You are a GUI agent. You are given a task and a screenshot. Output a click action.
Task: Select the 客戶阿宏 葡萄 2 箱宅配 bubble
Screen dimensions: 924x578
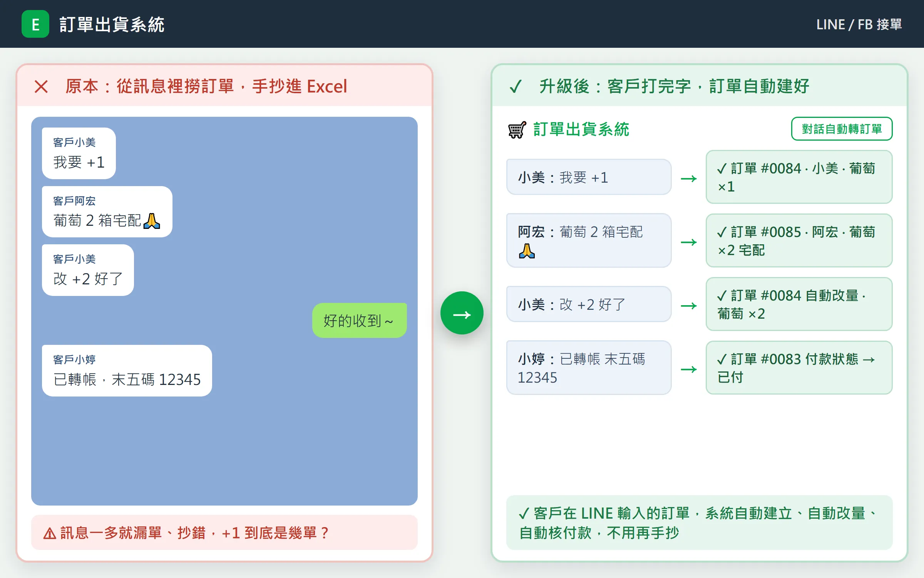(107, 212)
